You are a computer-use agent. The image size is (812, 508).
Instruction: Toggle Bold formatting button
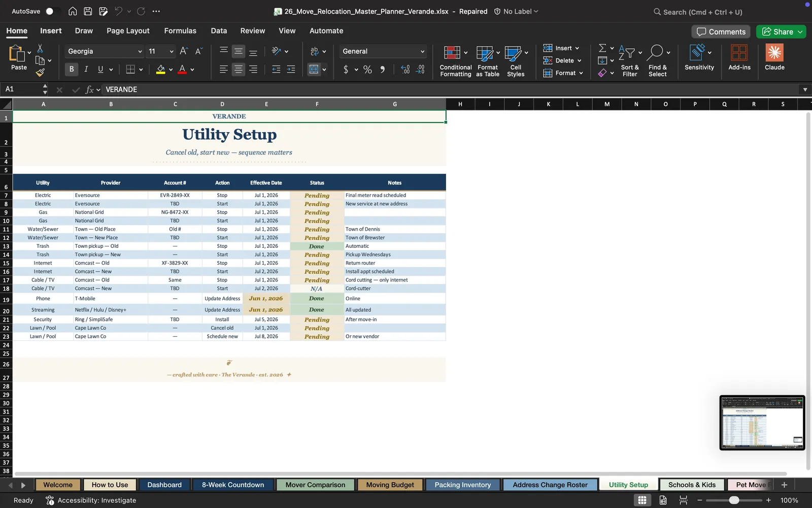(72, 69)
